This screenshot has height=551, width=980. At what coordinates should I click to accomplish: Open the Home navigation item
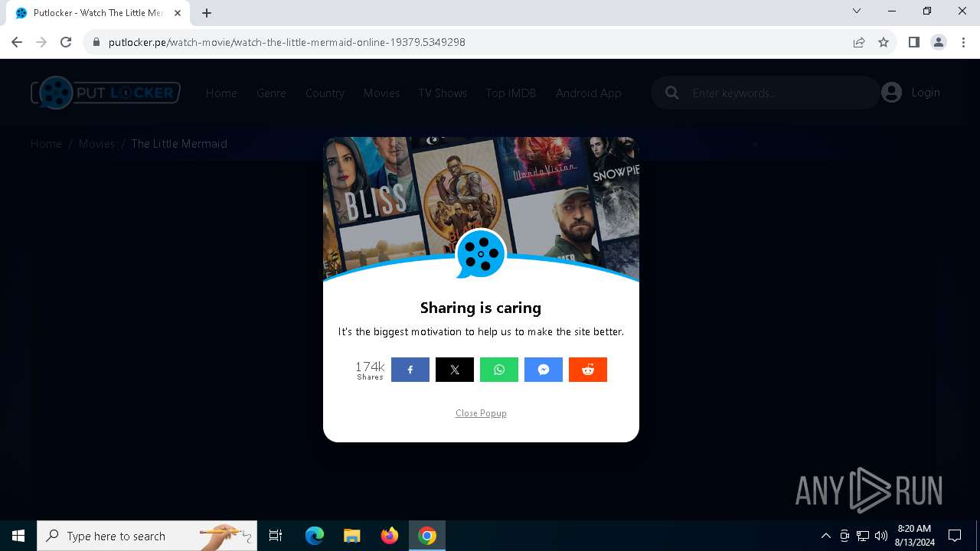221,93
